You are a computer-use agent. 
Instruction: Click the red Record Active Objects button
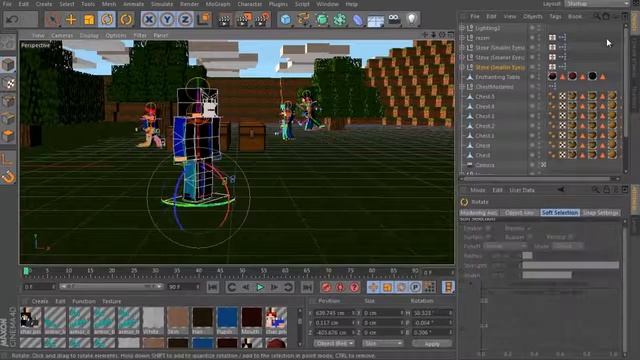(x=326, y=287)
